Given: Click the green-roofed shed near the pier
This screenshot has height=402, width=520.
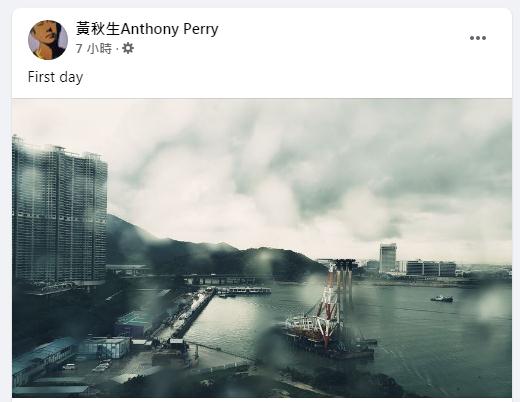Looking at the screenshot, I should pyautogui.click(x=133, y=323).
